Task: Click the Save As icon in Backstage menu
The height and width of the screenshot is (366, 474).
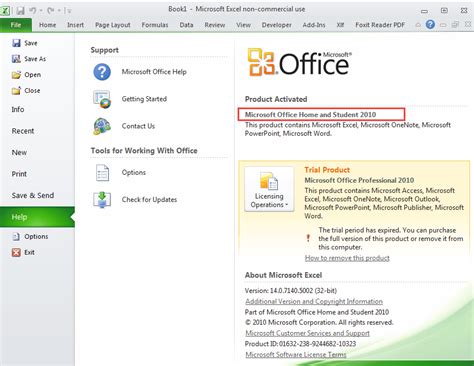Action: [16, 59]
